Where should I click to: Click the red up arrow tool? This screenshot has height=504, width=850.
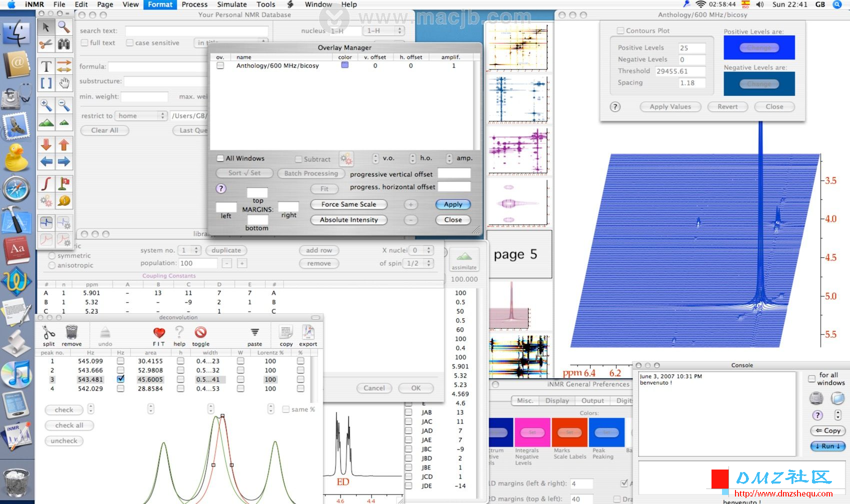[x=64, y=145]
